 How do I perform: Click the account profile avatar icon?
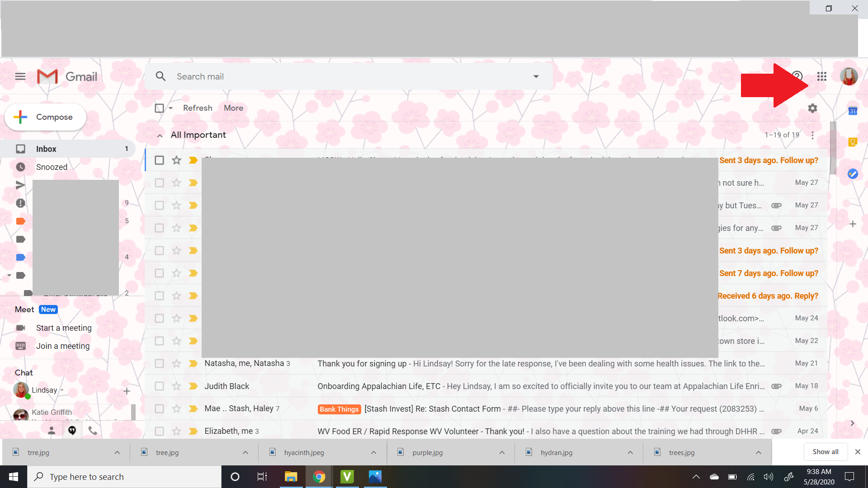tap(849, 76)
